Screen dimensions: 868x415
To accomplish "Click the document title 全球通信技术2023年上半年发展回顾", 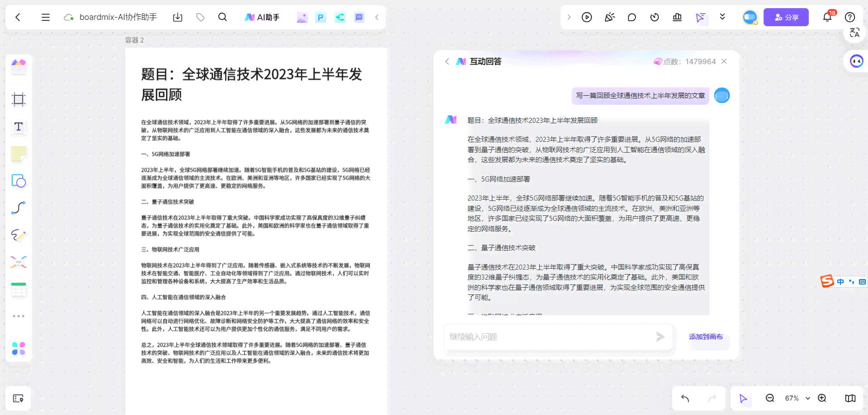I will [x=251, y=84].
